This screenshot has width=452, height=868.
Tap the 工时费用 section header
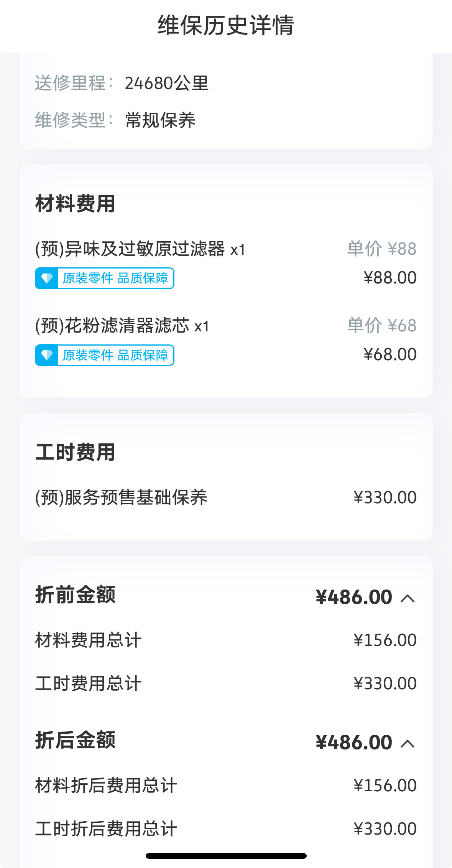pos(75,452)
